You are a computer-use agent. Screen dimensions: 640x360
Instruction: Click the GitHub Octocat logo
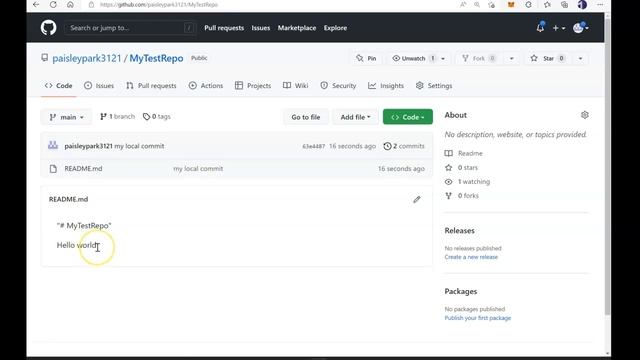pyautogui.click(x=49, y=28)
